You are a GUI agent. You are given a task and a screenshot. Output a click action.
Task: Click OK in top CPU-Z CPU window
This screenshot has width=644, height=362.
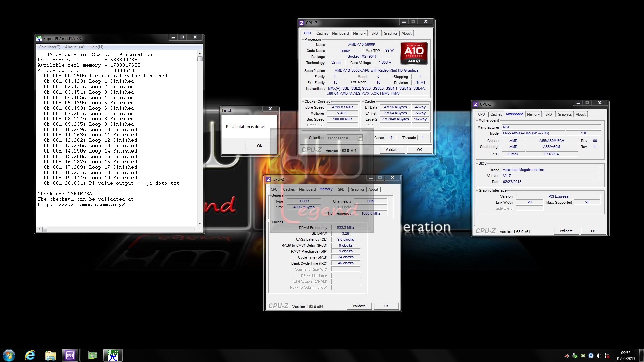419,150
